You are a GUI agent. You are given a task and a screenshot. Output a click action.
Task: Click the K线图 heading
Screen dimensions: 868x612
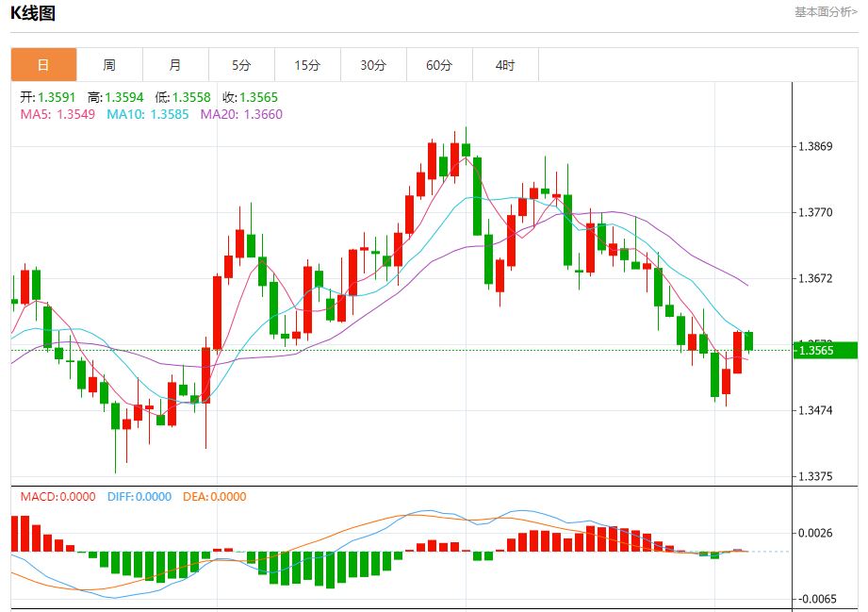33,13
